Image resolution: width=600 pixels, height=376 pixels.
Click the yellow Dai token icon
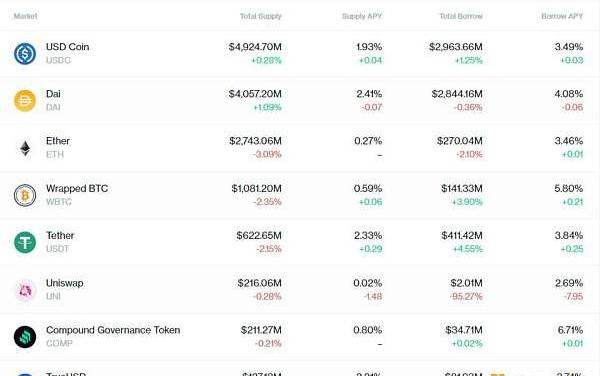click(25, 101)
